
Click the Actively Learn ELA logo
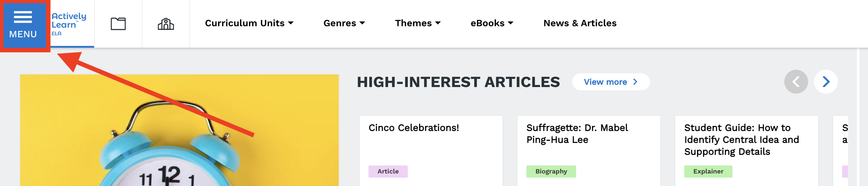click(x=69, y=24)
